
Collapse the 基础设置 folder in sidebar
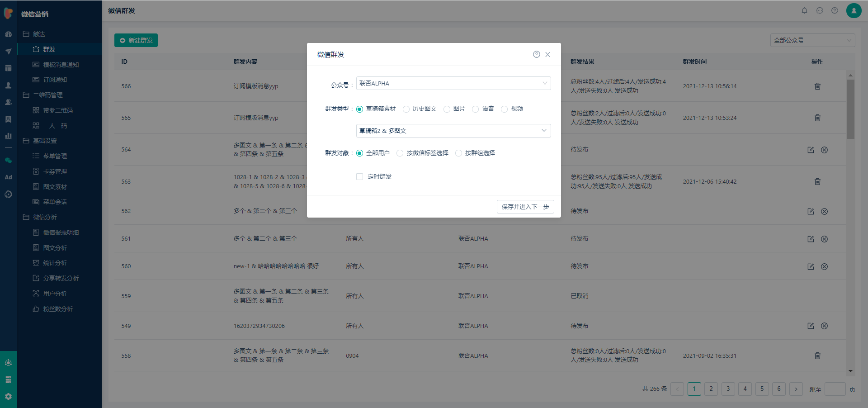[40, 141]
